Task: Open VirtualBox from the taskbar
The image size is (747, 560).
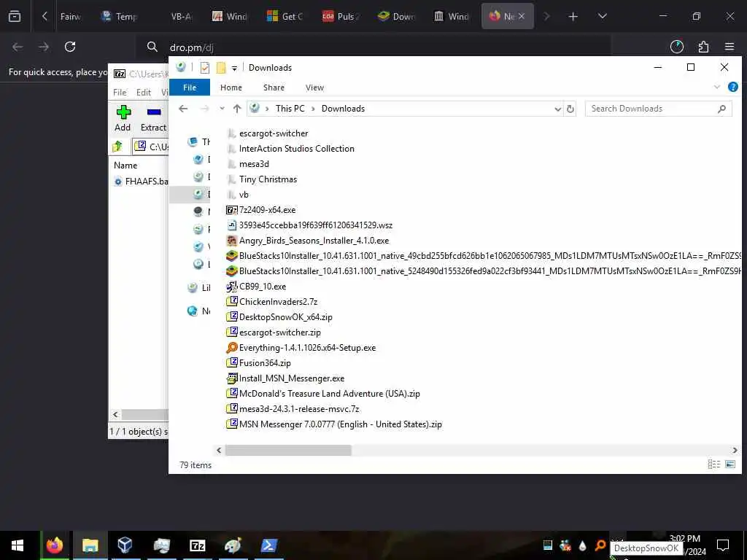Action: (x=125, y=545)
